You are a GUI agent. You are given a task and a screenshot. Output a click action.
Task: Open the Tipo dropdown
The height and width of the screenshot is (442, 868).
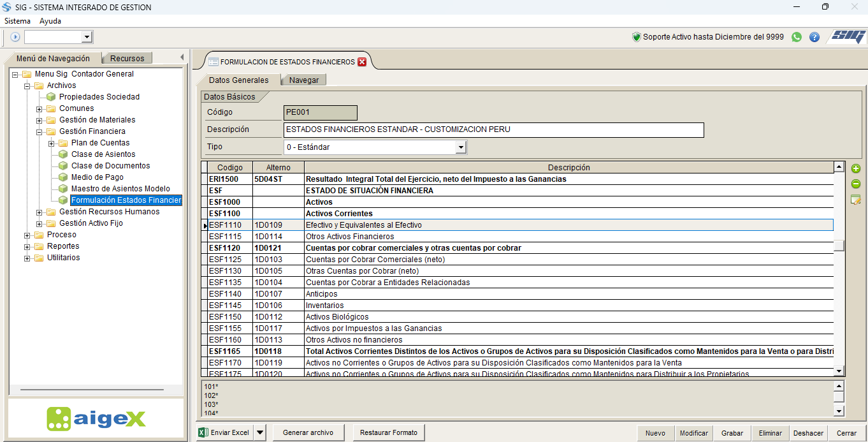(x=461, y=147)
